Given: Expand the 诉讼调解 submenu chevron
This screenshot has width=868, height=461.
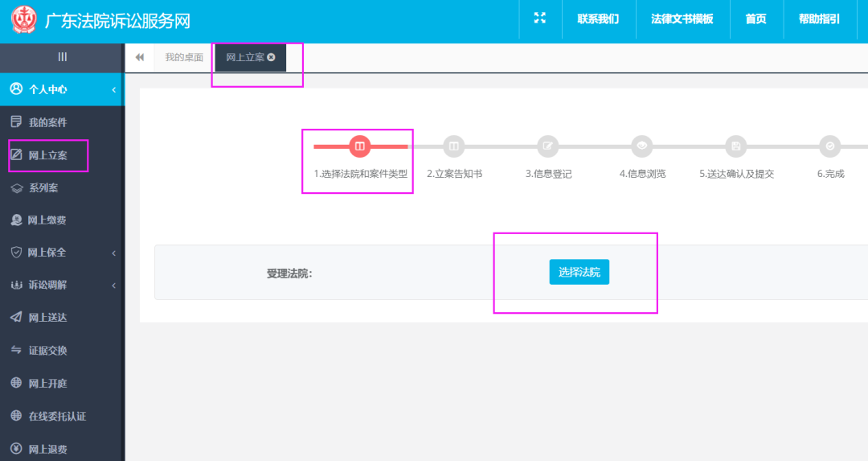Looking at the screenshot, I should click(x=114, y=286).
